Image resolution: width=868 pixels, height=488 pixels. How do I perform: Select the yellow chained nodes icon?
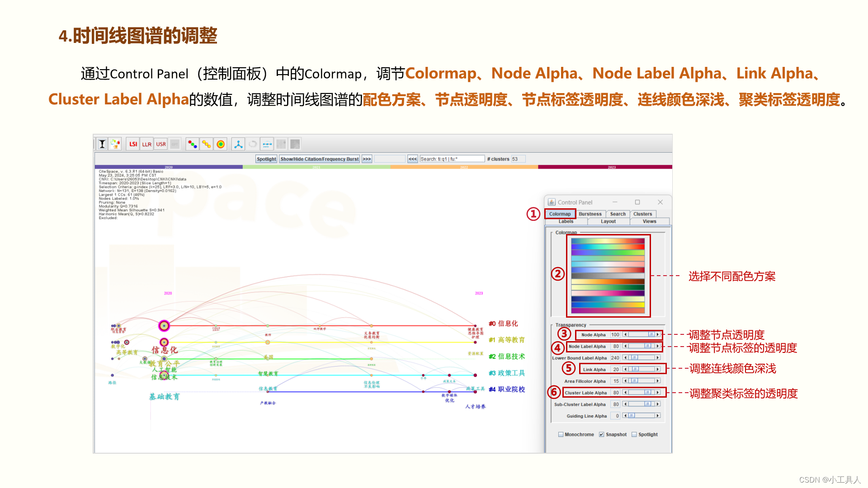point(207,144)
